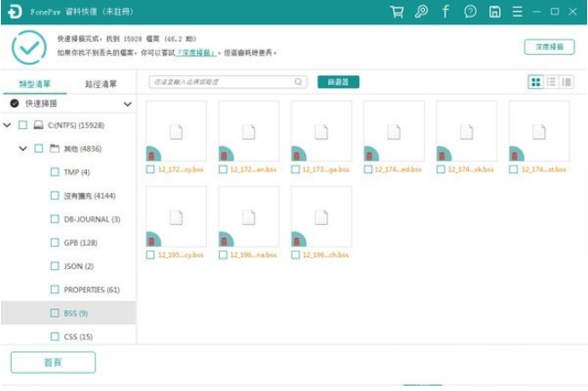Click the 其他 folder icon

55,149
